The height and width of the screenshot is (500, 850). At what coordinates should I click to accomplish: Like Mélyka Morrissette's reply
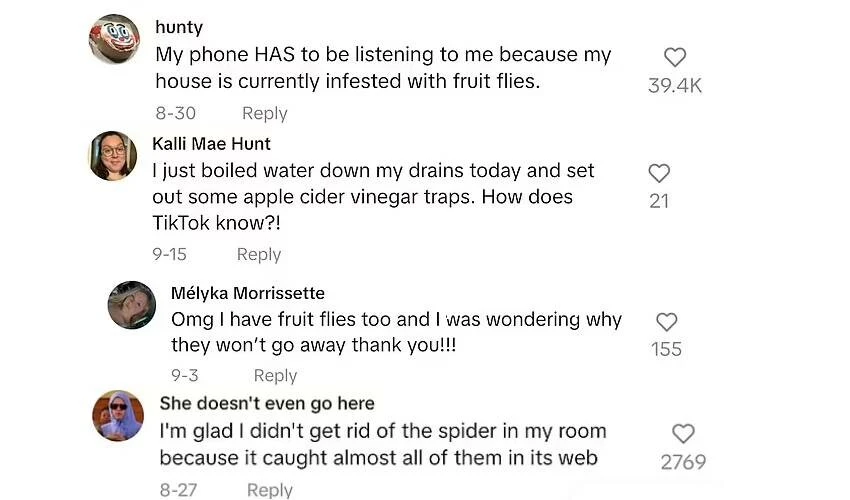point(666,322)
